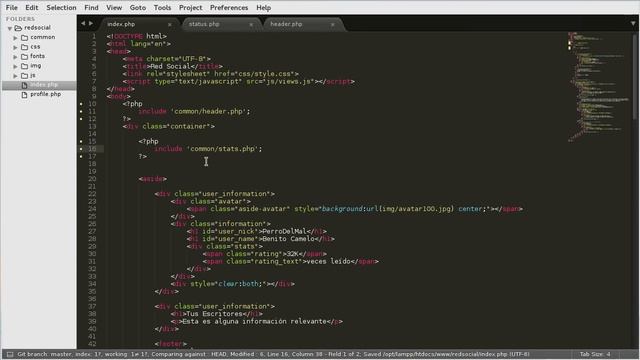640x360 pixels.
Task: Click the img folder icon
Action: (x=24, y=66)
